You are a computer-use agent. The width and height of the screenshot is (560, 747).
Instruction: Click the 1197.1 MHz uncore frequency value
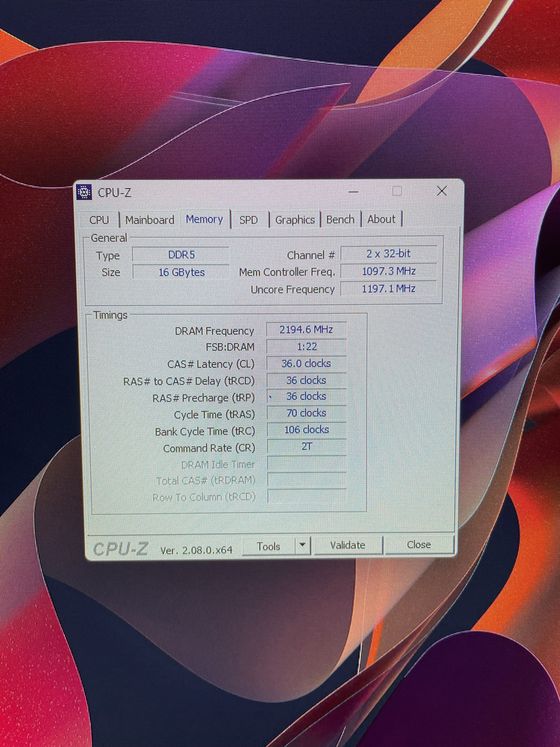(x=389, y=289)
